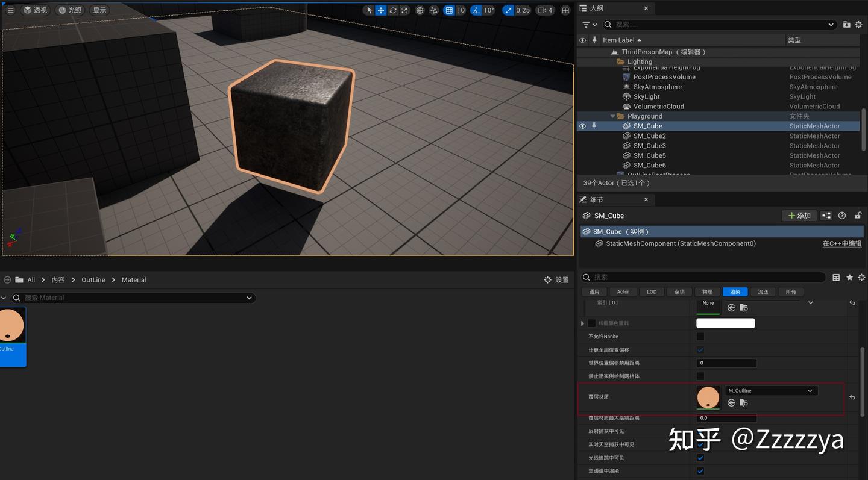Image resolution: width=868 pixels, height=480 pixels.
Task: Uncheck the 主通道中渲染 checkbox
Action: 700,471
